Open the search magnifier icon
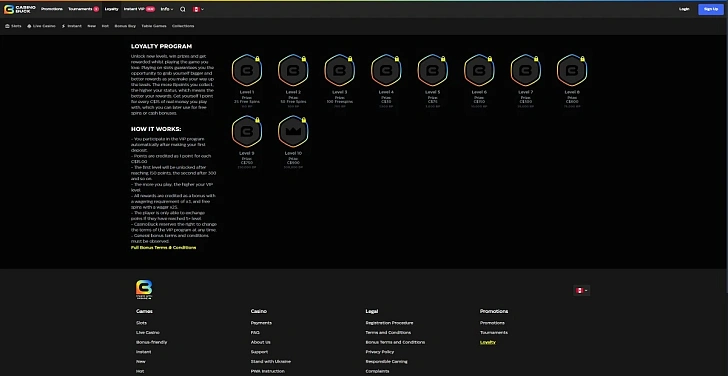 click(x=183, y=9)
